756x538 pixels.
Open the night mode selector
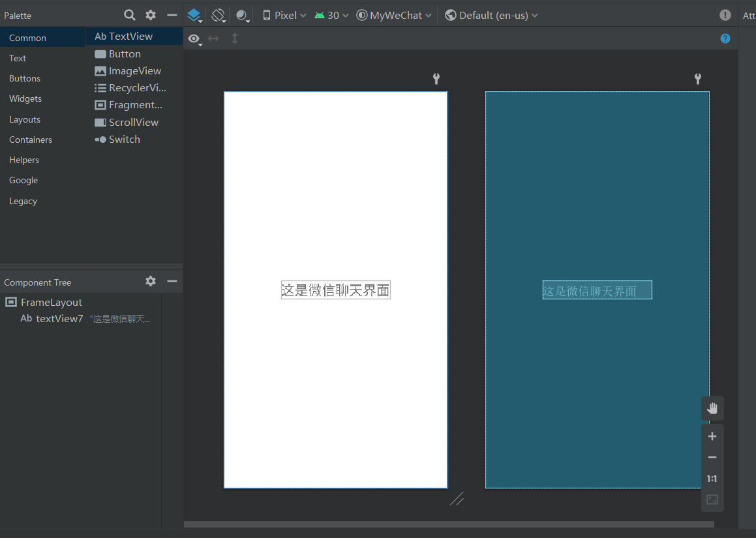pyautogui.click(x=243, y=16)
